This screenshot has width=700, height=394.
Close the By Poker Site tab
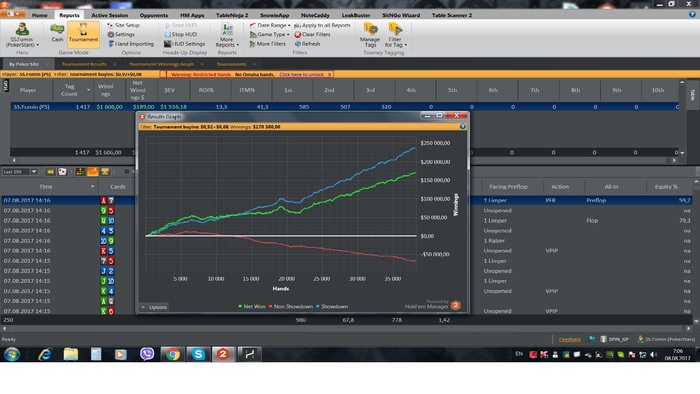pyautogui.click(x=47, y=64)
